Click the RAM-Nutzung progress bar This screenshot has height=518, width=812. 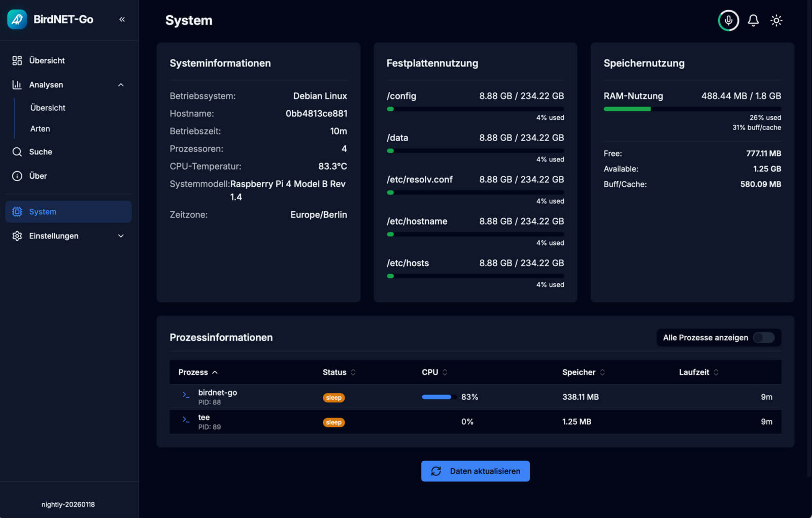click(692, 109)
